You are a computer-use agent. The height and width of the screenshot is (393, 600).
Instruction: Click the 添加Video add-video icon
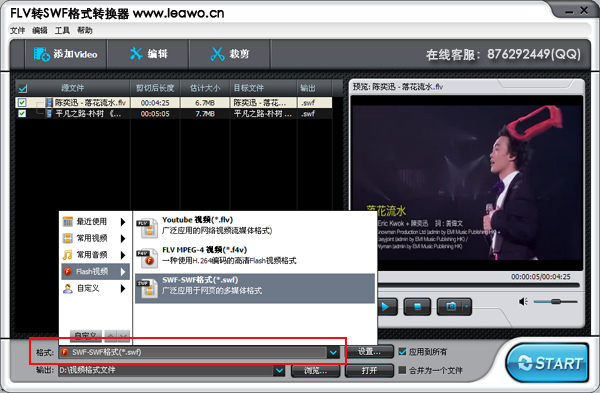(x=41, y=54)
